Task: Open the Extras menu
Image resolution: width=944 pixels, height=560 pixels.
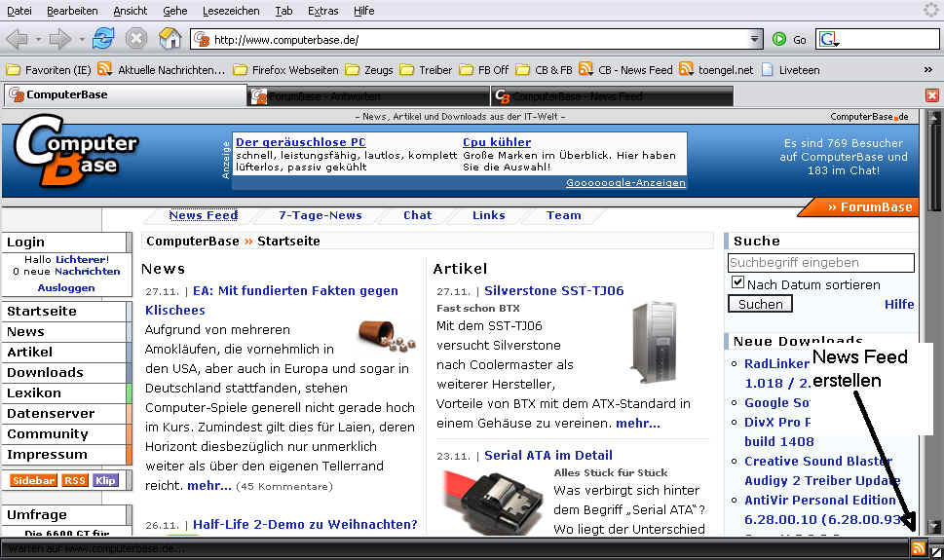Action: [322, 11]
